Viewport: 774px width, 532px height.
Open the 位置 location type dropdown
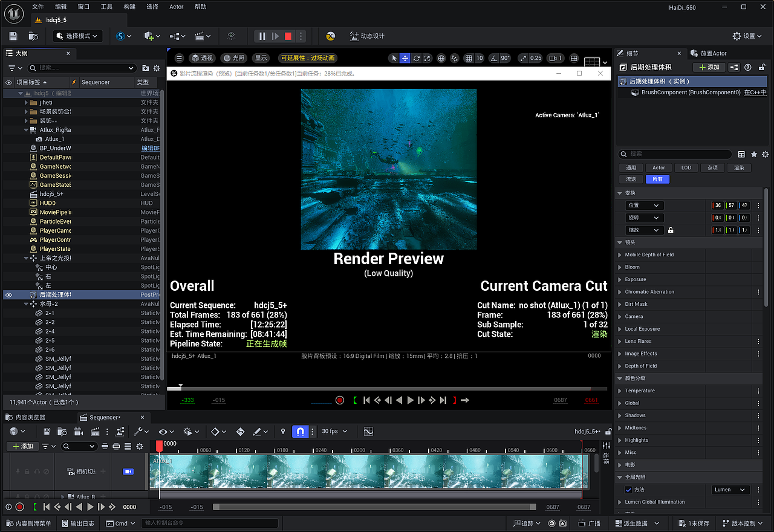(x=644, y=206)
